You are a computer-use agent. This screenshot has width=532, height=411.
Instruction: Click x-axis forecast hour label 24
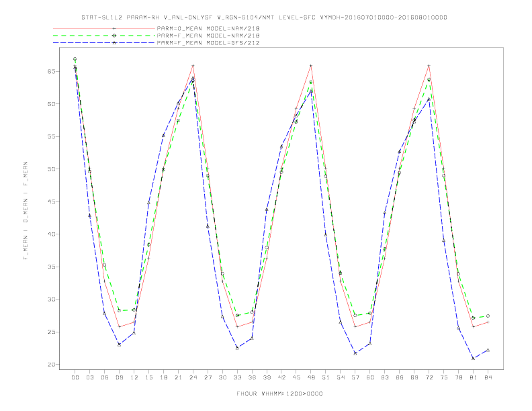click(x=193, y=377)
